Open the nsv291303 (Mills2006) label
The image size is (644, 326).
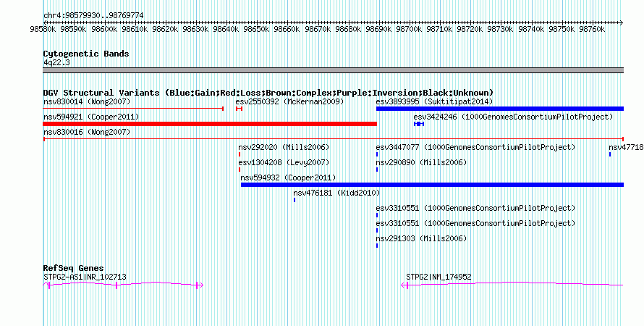pyautogui.click(x=421, y=239)
